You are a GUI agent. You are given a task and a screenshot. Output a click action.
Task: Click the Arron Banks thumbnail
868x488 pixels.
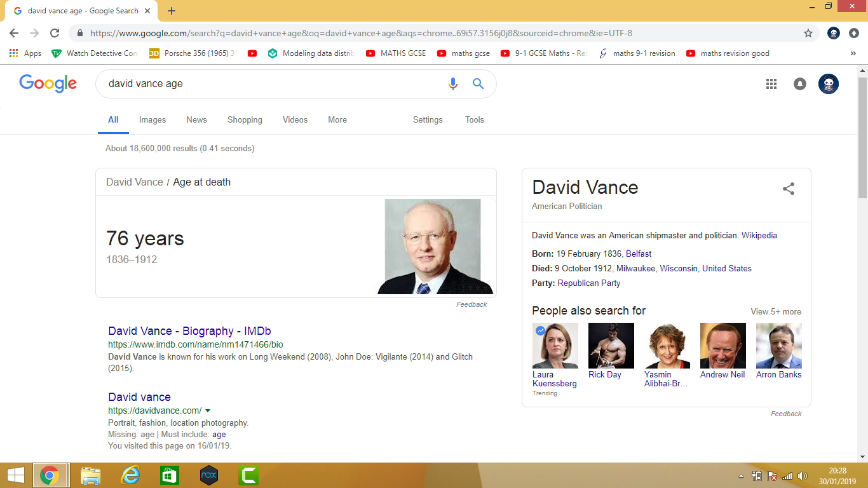click(x=779, y=346)
